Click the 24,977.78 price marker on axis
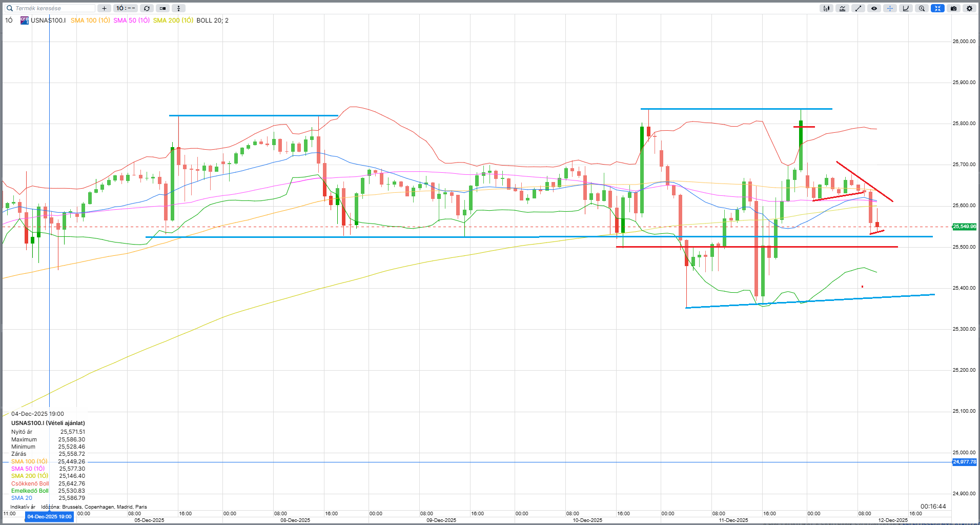 coord(964,462)
